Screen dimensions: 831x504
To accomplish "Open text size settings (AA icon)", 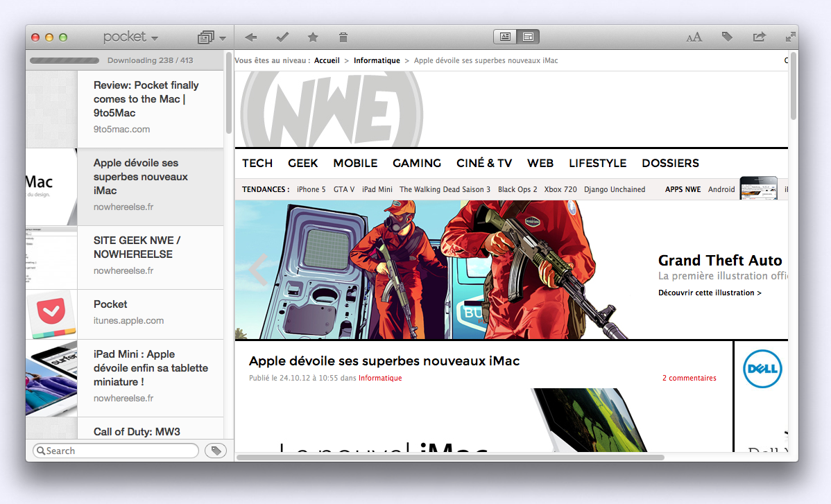I will pos(694,37).
